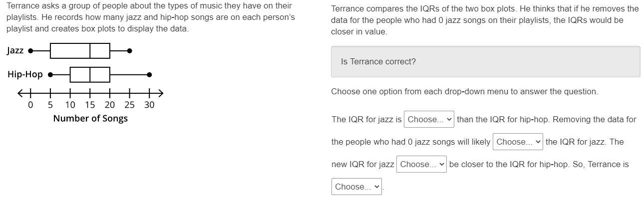Select the Jazz minimum point at 0
The height and width of the screenshot is (207, 644).
(30, 51)
